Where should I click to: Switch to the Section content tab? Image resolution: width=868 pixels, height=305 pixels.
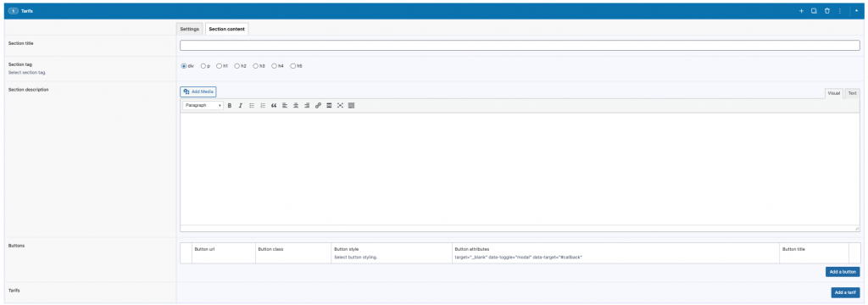coord(227,29)
